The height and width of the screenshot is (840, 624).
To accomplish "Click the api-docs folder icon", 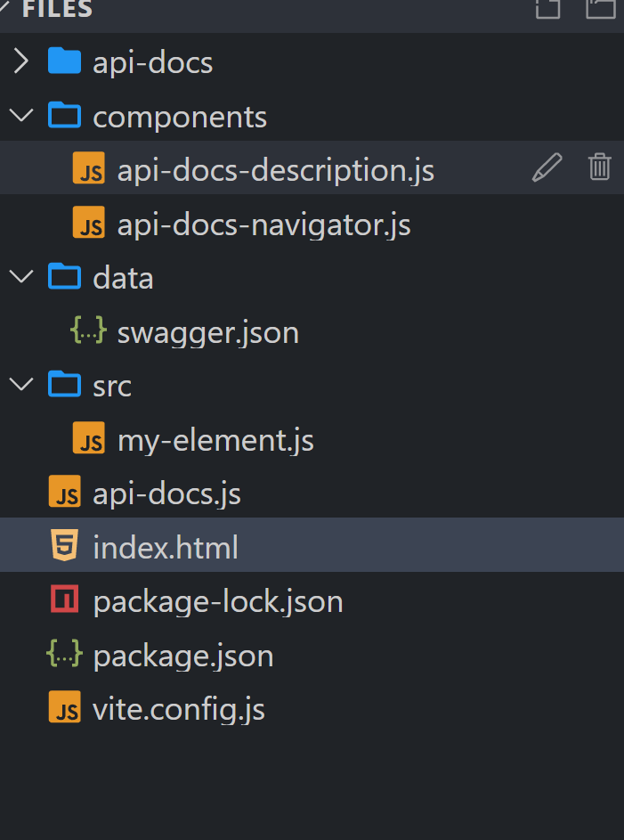I will coord(64,61).
